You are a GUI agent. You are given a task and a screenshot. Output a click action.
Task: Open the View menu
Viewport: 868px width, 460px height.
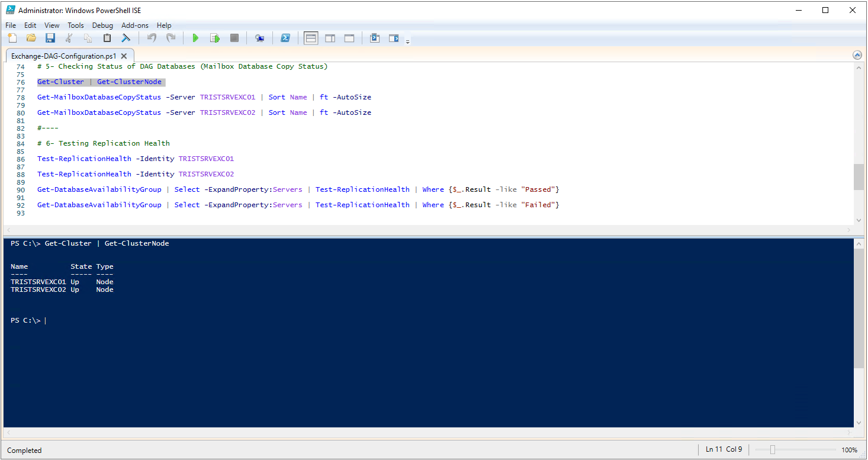tap(52, 25)
